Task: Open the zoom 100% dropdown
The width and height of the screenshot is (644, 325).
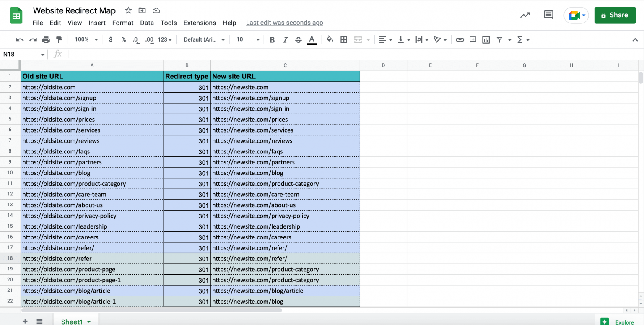Action: [x=86, y=40]
